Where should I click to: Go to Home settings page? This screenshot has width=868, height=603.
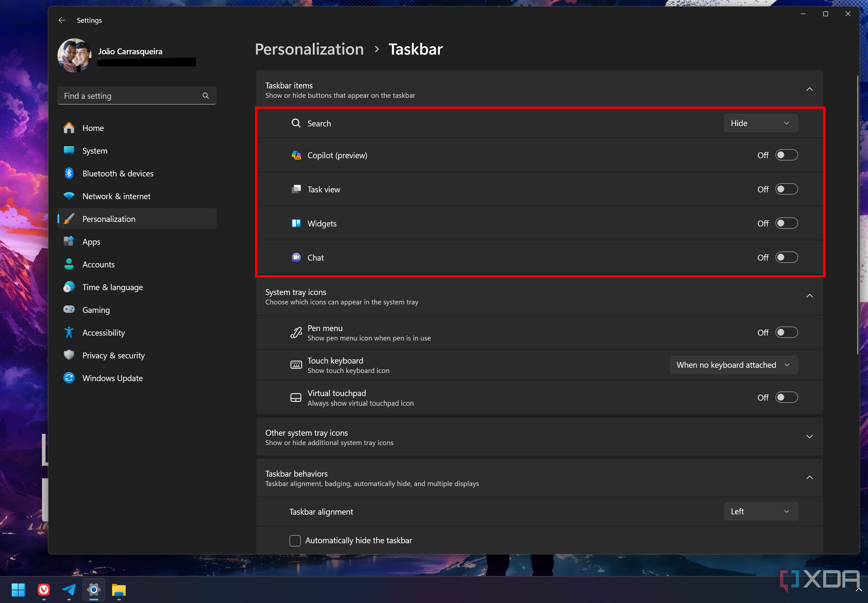(x=137, y=128)
